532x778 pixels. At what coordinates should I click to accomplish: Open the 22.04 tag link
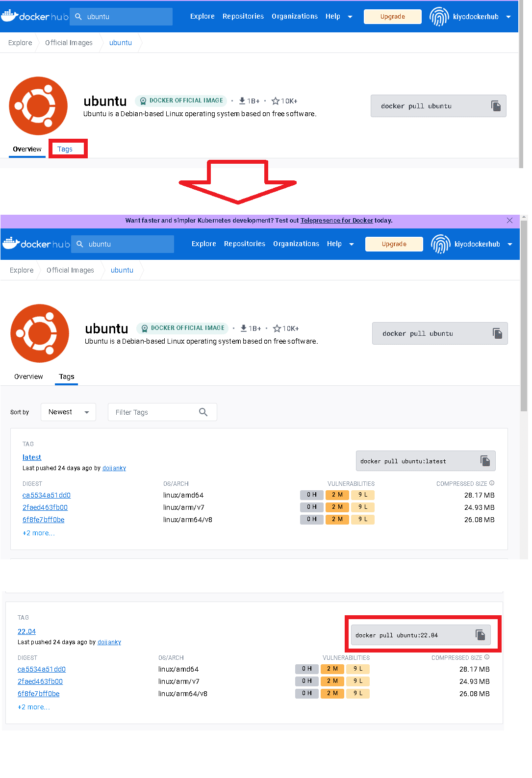click(26, 631)
